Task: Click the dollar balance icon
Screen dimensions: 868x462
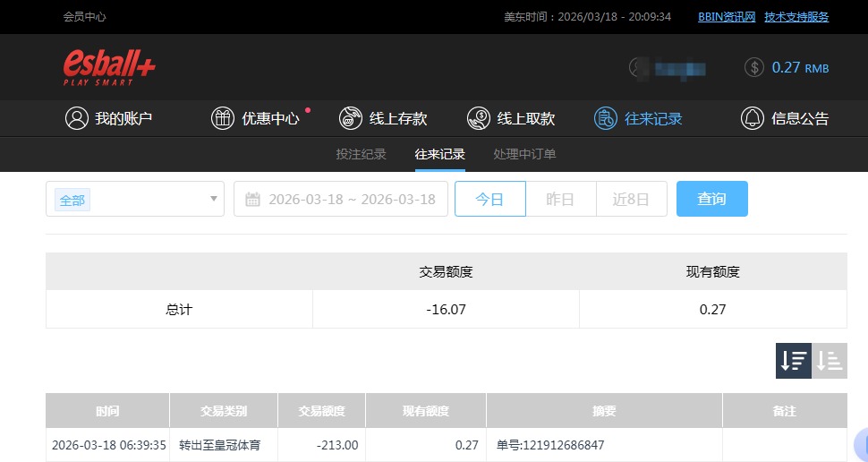Action: pos(754,67)
